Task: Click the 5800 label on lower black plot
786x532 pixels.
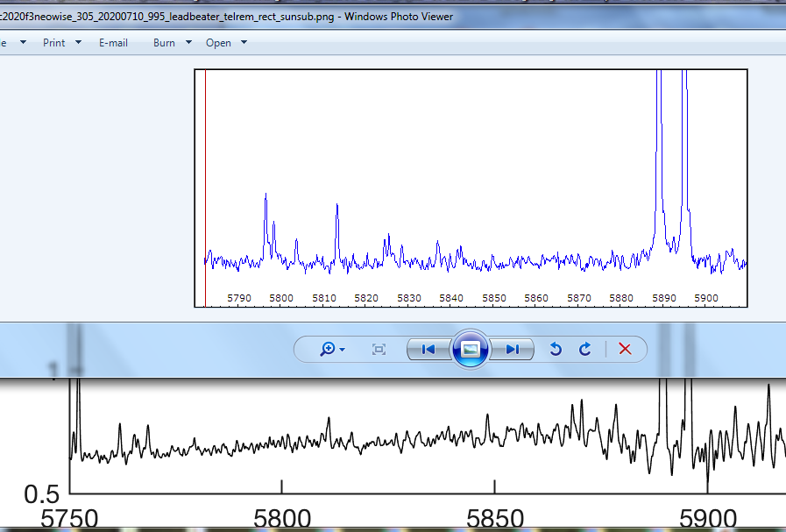Action: click(x=281, y=518)
